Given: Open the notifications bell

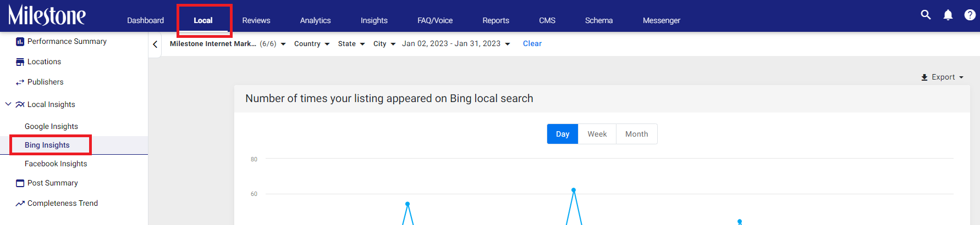Looking at the screenshot, I should pos(948,15).
